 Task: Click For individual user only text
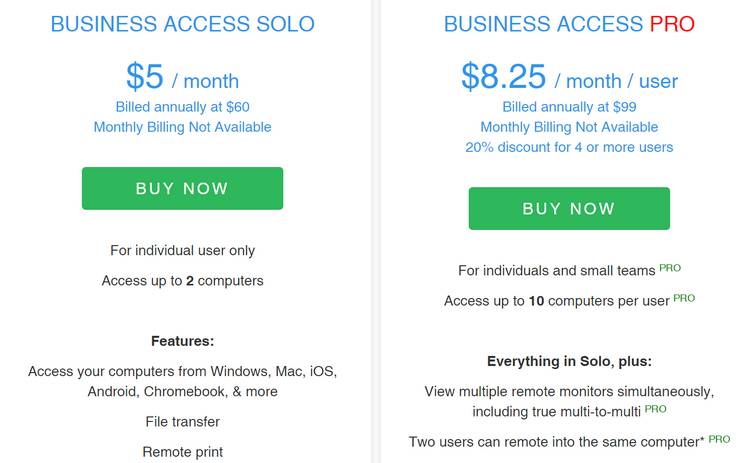[x=182, y=250]
